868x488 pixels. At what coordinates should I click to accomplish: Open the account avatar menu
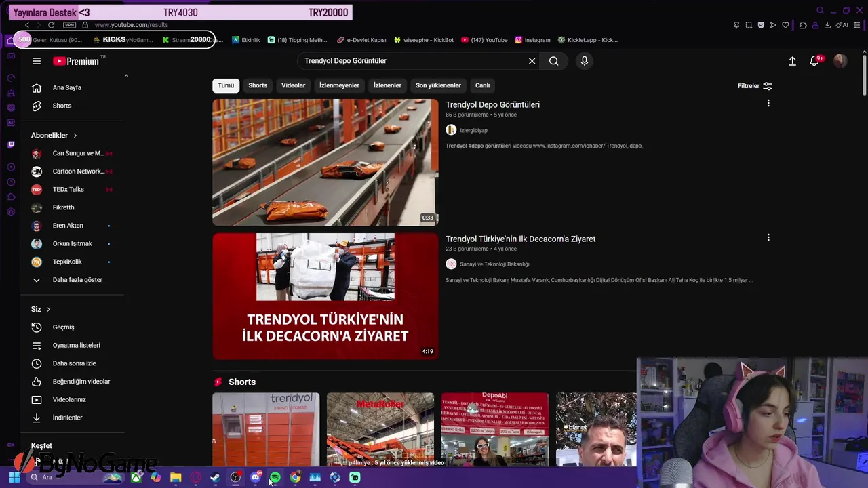[840, 61]
